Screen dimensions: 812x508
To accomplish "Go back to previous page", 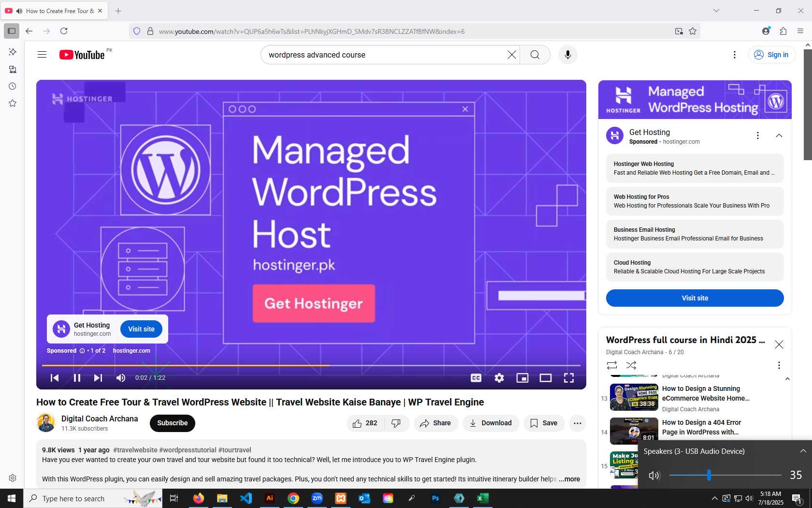I will pyautogui.click(x=29, y=31).
